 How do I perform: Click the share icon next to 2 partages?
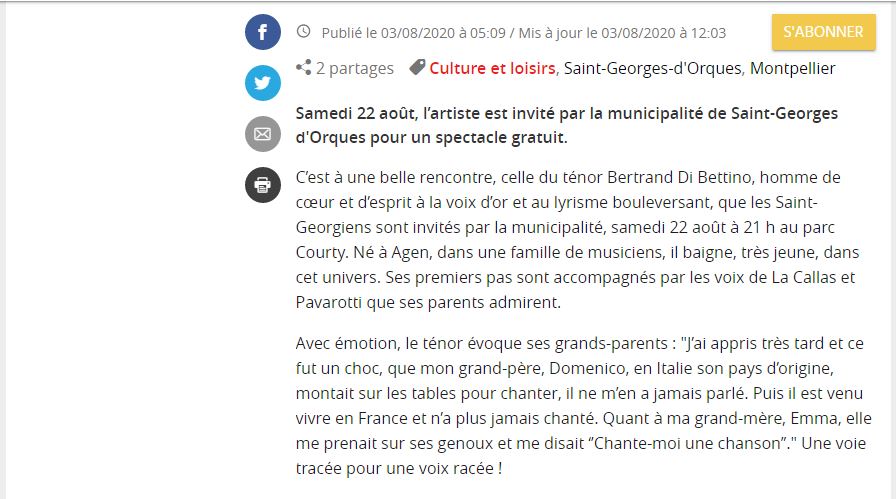[x=304, y=68]
